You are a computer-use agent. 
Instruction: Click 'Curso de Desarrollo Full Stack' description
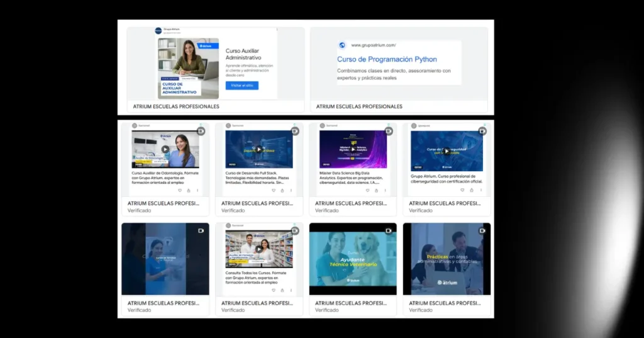257,177
